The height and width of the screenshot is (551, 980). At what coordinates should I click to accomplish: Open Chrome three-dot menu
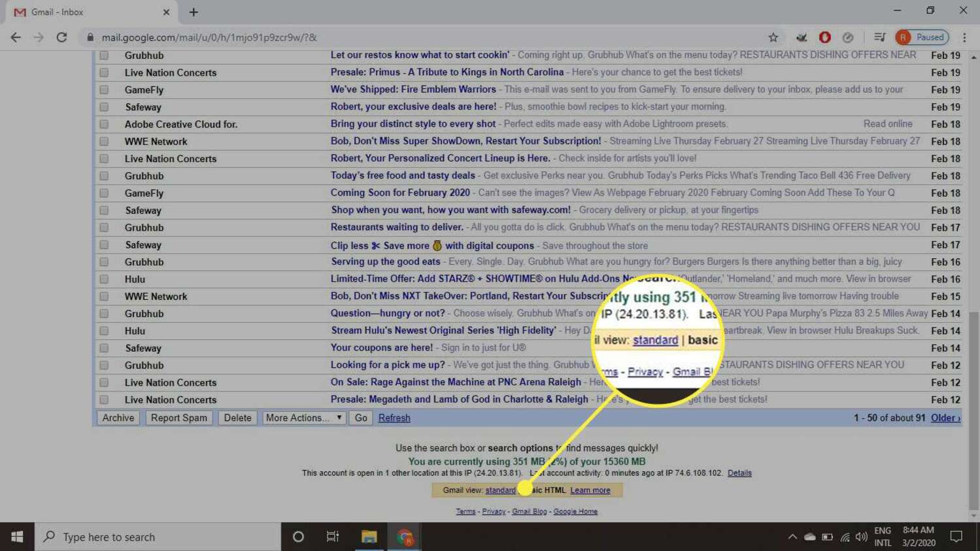964,37
